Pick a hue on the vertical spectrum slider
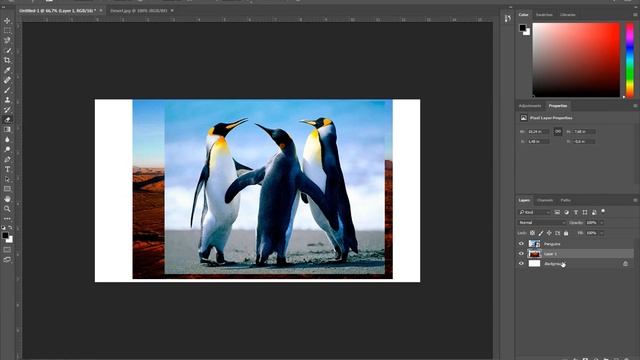 coord(630,60)
